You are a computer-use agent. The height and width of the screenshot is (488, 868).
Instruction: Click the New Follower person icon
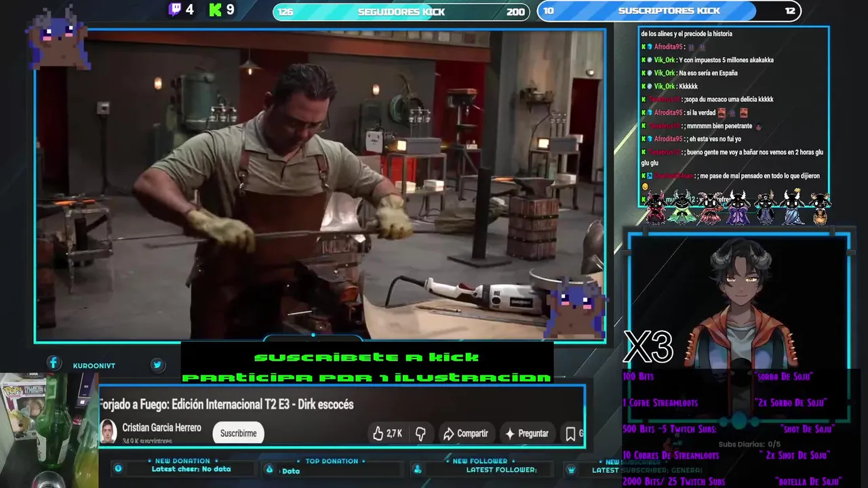click(417, 469)
